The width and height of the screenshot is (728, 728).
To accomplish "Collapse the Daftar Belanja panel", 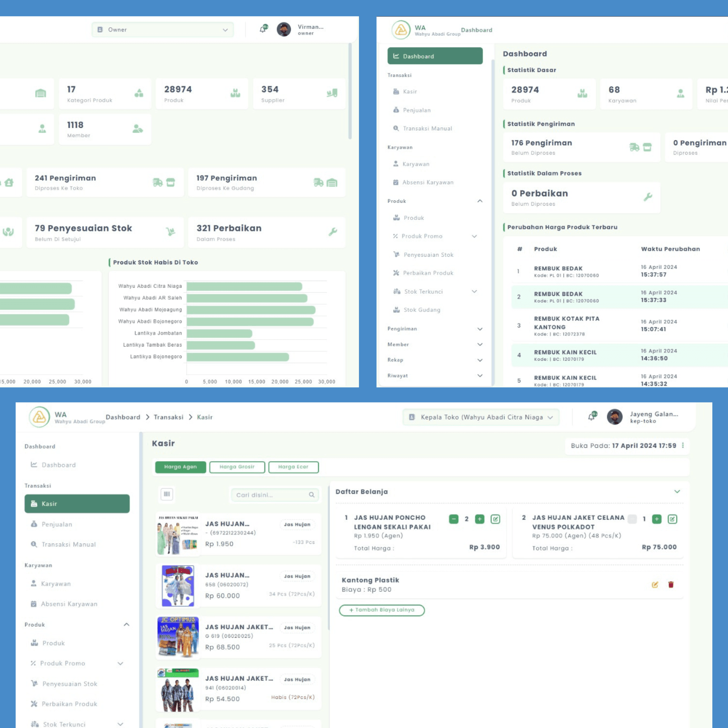I will pyautogui.click(x=677, y=491).
